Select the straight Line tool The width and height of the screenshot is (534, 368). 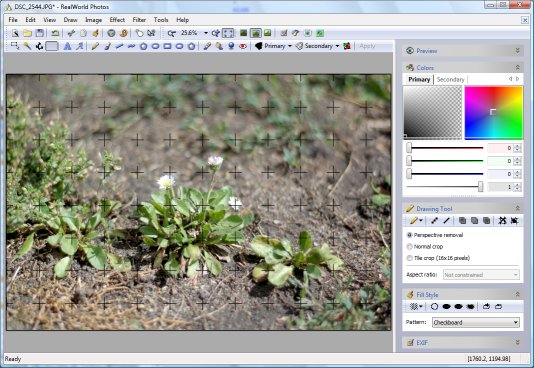tap(119, 46)
